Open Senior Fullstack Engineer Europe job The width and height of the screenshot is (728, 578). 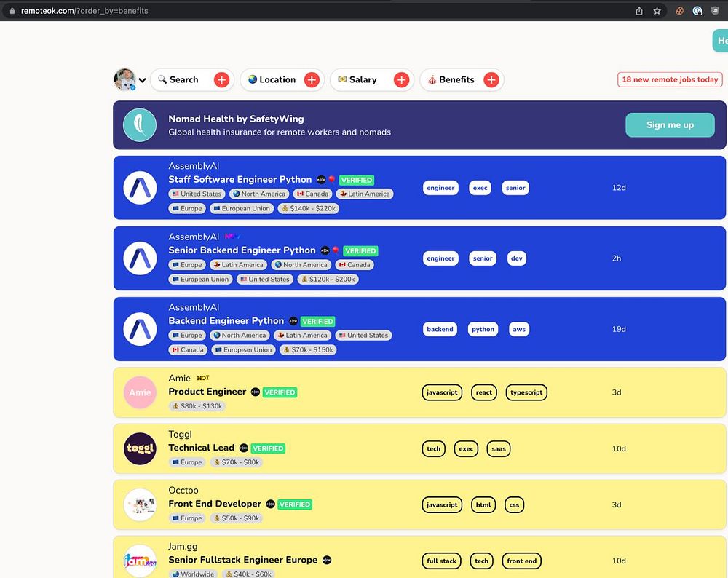coord(243,560)
